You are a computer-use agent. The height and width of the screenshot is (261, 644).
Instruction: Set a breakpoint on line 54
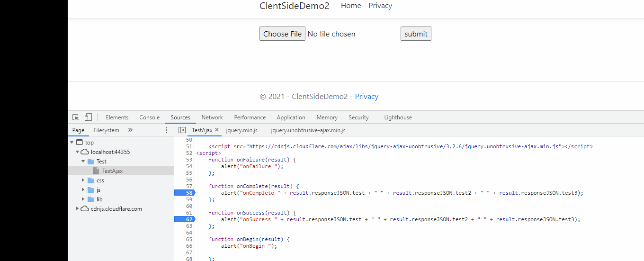click(x=189, y=166)
